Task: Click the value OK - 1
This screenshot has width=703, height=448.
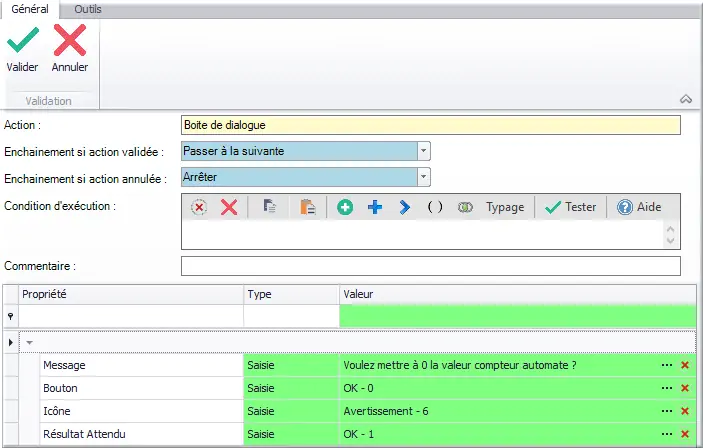Action: 358,434
